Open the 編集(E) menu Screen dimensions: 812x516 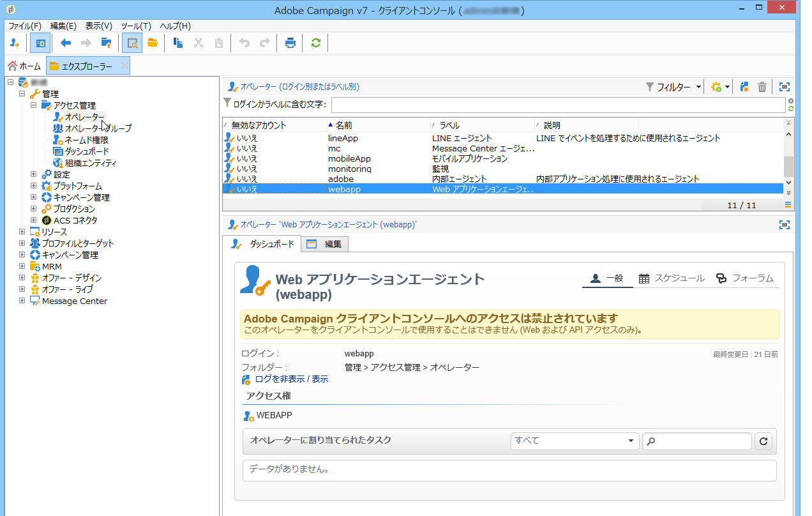[x=63, y=26]
